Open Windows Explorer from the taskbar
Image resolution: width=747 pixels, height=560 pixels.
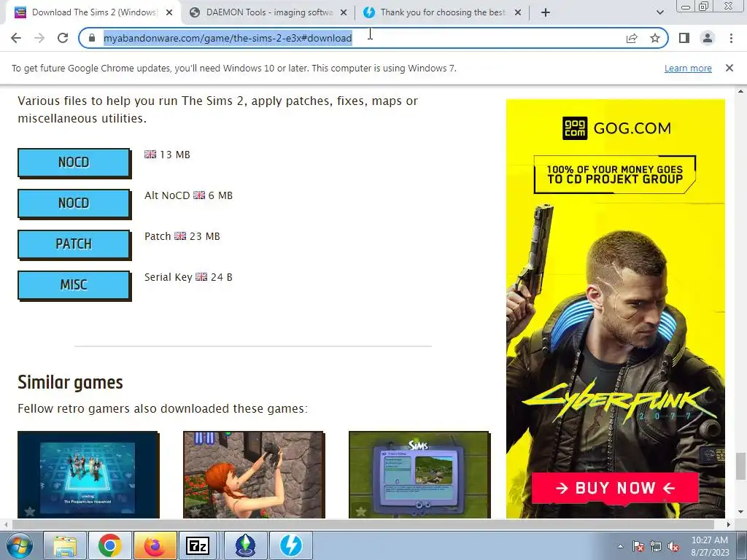point(65,545)
